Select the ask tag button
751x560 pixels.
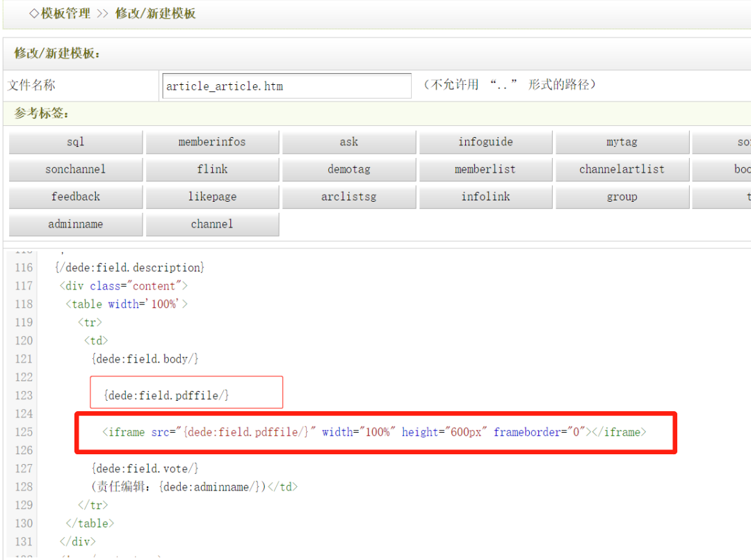click(x=349, y=142)
